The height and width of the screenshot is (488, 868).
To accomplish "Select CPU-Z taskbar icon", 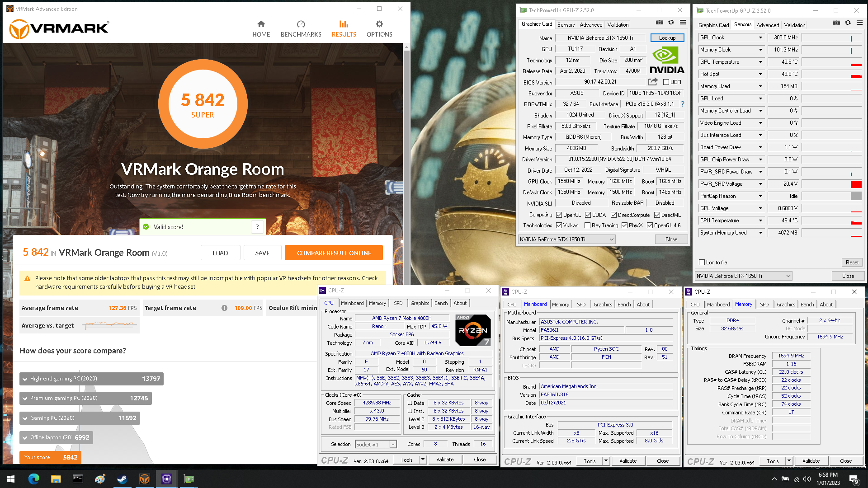I will pyautogui.click(x=166, y=479).
